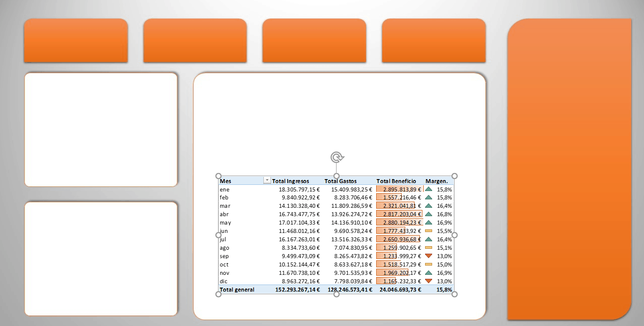Click the yellow dash indicator in jun row
Screen dimensions: 644x326
click(429, 231)
